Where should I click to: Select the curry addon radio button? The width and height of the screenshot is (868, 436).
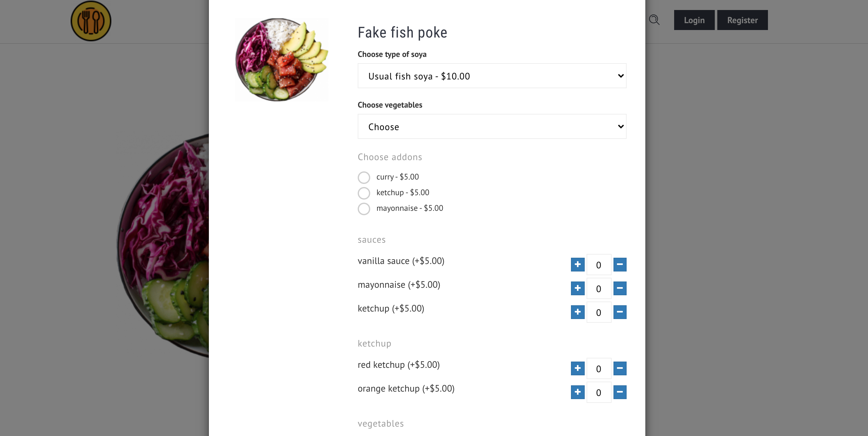click(364, 177)
